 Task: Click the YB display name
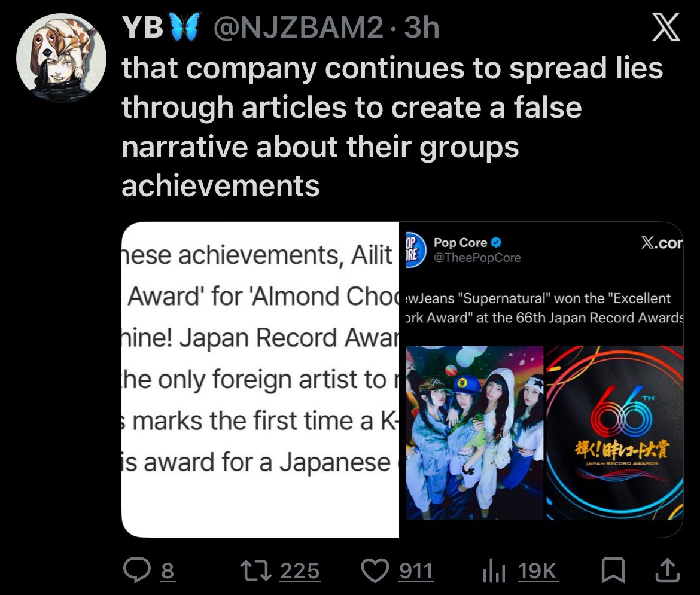(143, 28)
